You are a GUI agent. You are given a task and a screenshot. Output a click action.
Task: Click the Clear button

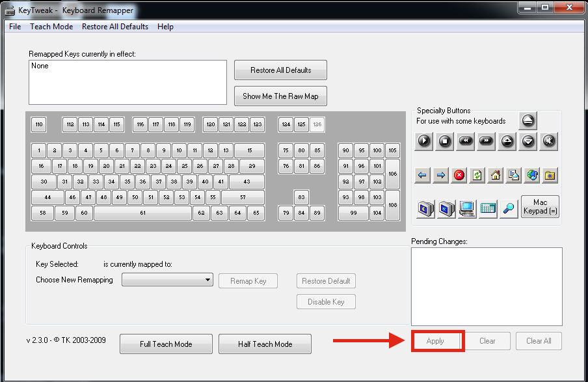coord(487,341)
